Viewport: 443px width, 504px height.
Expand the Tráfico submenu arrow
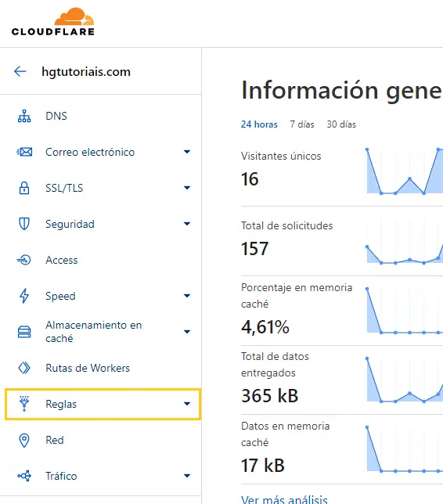pyautogui.click(x=187, y=476)
